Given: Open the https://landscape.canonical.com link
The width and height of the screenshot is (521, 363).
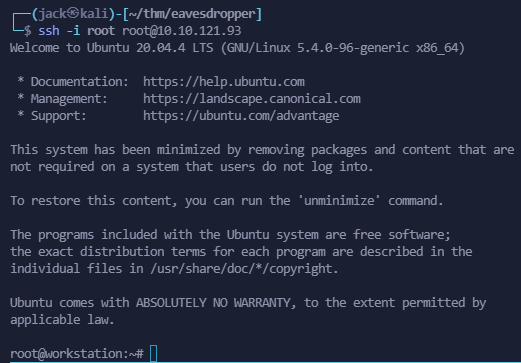Looking at the screenshot, I should 252,99.
